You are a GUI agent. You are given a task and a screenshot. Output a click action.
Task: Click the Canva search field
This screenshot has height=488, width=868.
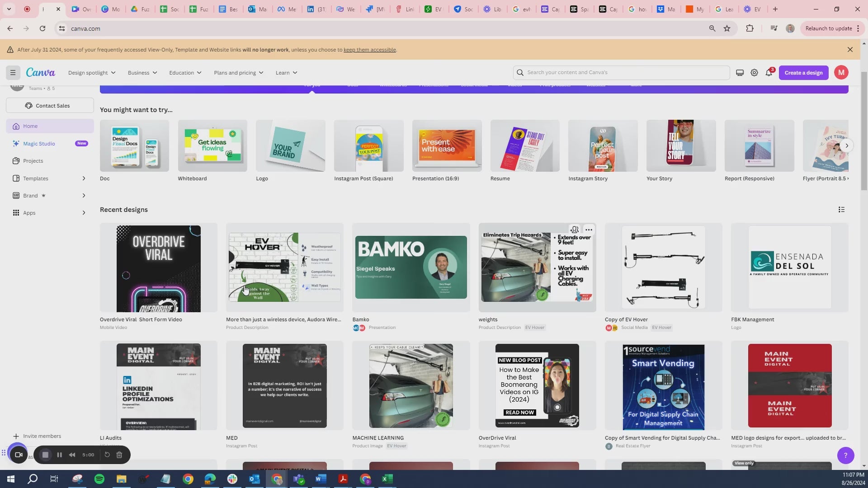click(x=621, y=73)
